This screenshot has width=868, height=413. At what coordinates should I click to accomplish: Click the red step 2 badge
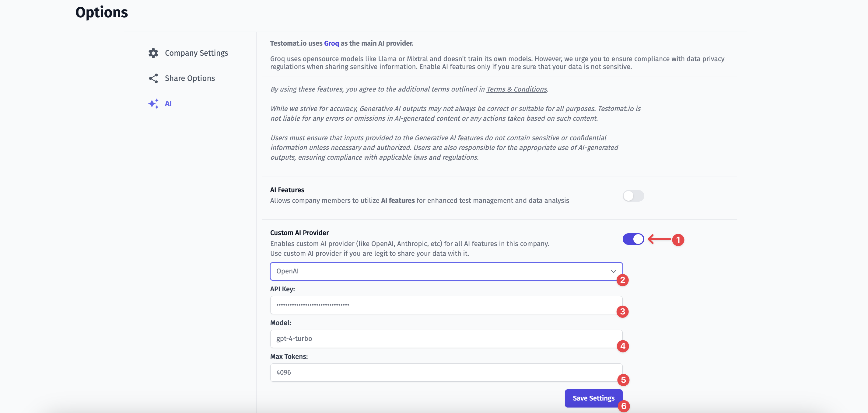coord(622,280)
